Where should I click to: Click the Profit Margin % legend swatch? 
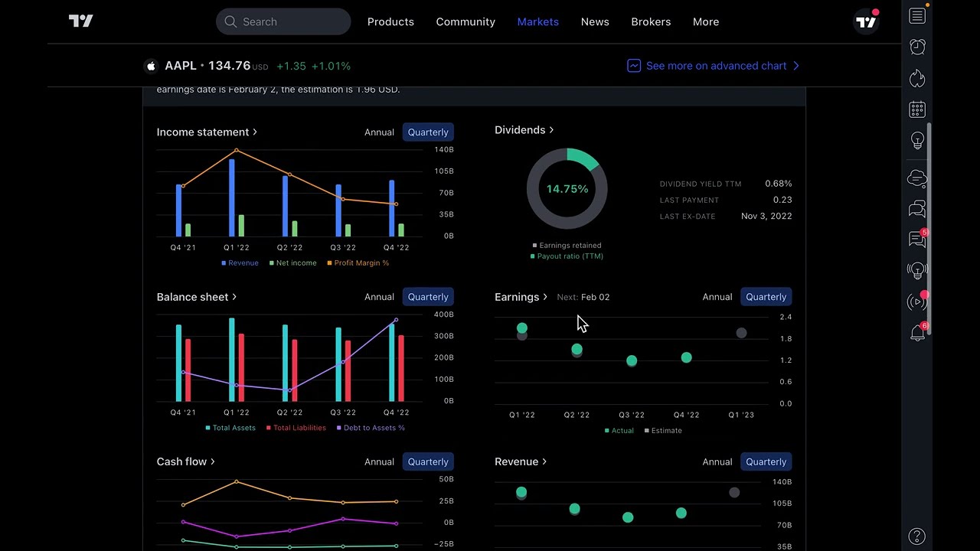tap(329, 263)
